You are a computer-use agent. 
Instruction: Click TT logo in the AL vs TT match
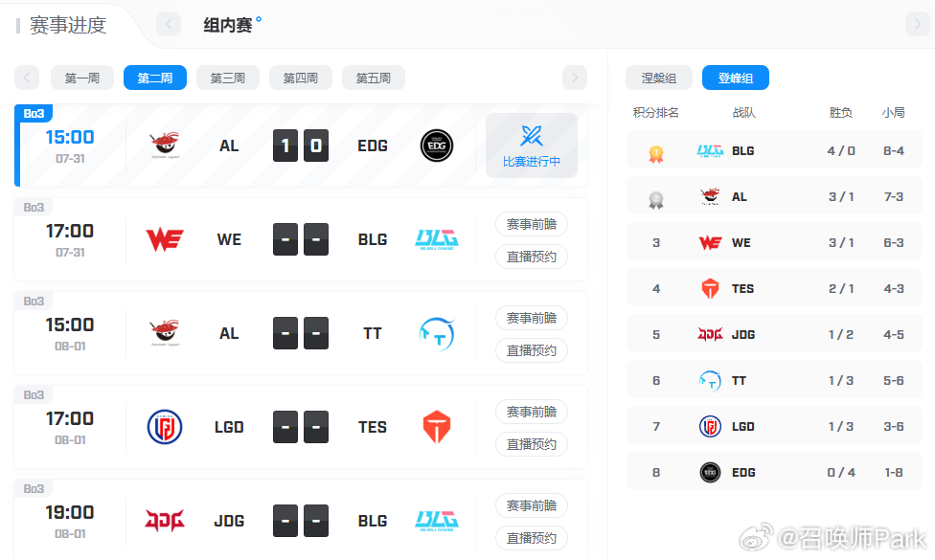click(437, 334)
